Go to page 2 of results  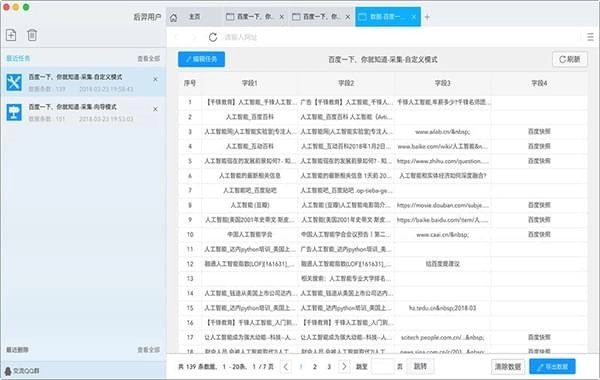pyautogui.click(x=315, y=367)
